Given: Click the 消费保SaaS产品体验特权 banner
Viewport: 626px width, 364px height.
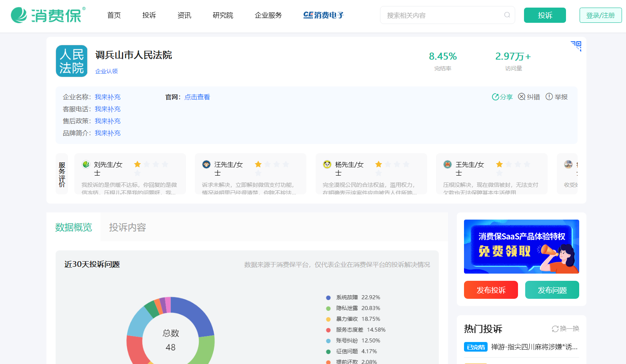Looking at the screenshot, I should coord(522,246).
